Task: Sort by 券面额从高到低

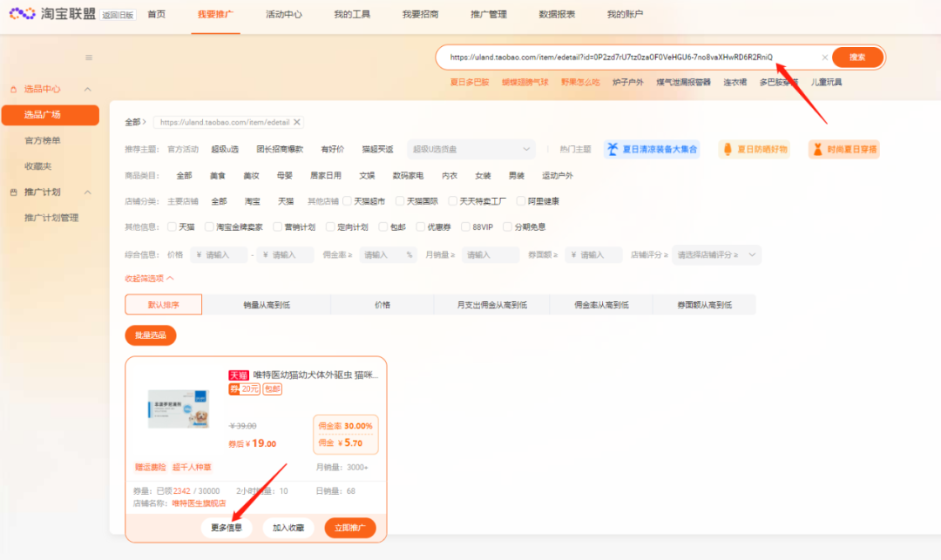Action: (x=705, y=305)
